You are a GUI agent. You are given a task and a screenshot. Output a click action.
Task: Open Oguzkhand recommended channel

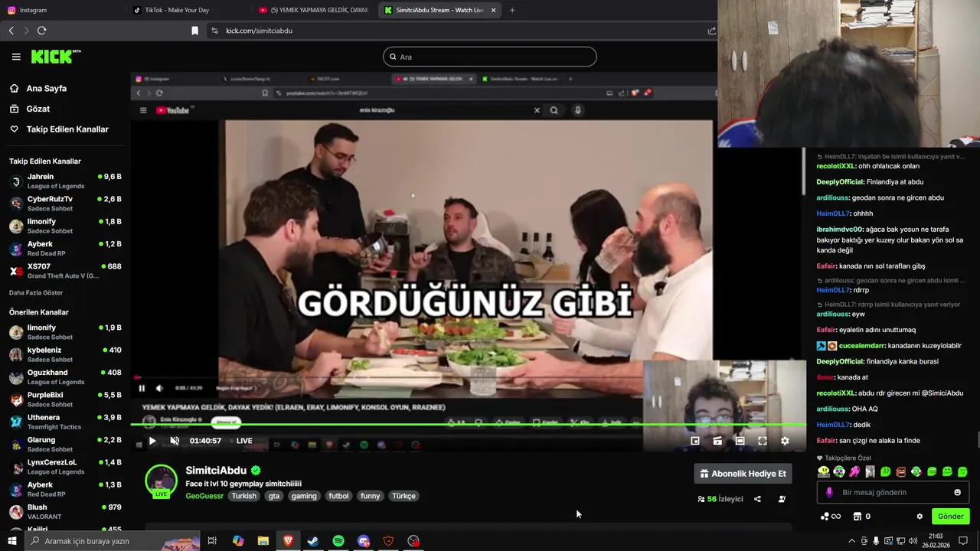tap(65, 377)
